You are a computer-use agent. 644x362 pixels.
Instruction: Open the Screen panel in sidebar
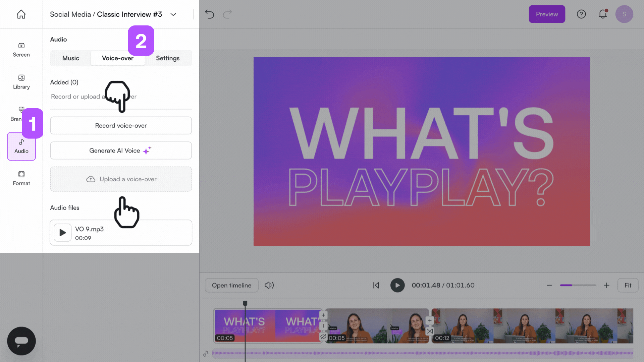coord(21,50)
